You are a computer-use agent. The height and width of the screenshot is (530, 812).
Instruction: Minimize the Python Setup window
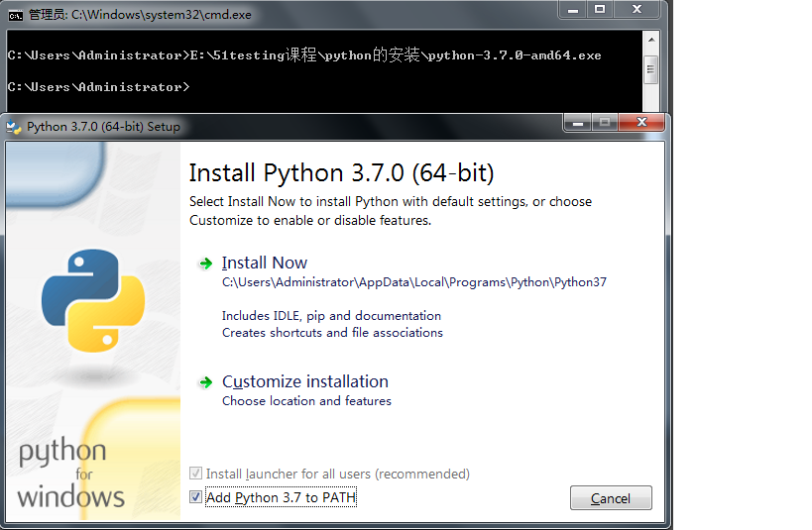point(578,122)
